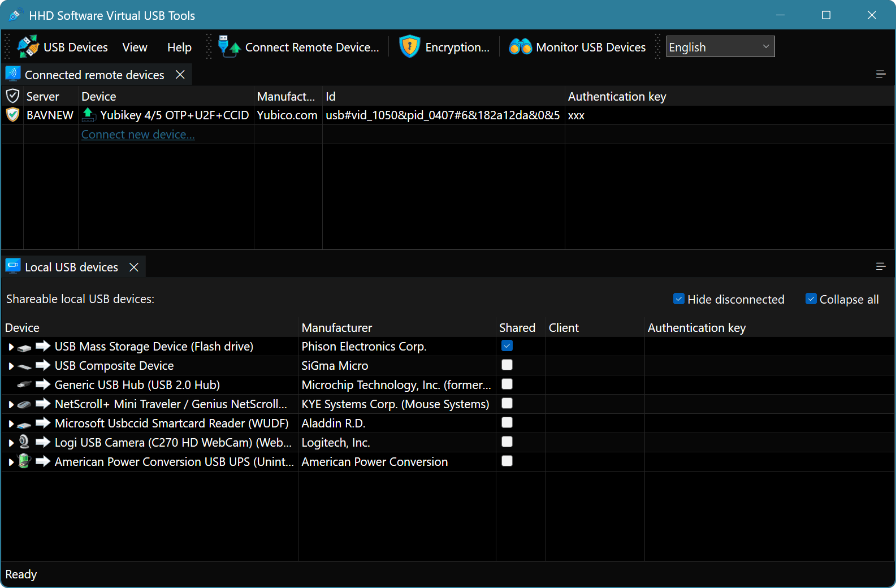This screenshot has height=588, width=896.
Task: Share the Generic USB Hub checkbox
Action: click(x=507, y=384)
